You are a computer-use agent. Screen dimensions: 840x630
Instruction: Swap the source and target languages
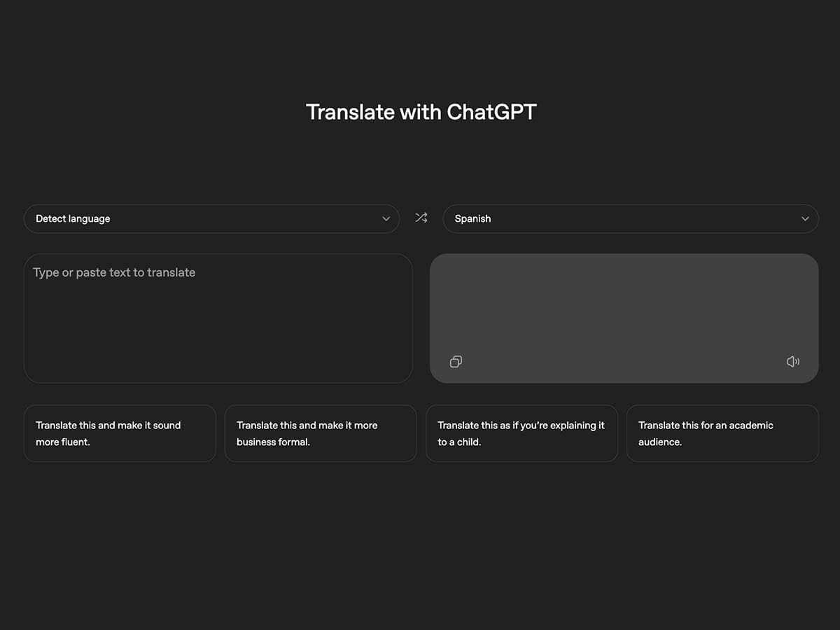421,218
